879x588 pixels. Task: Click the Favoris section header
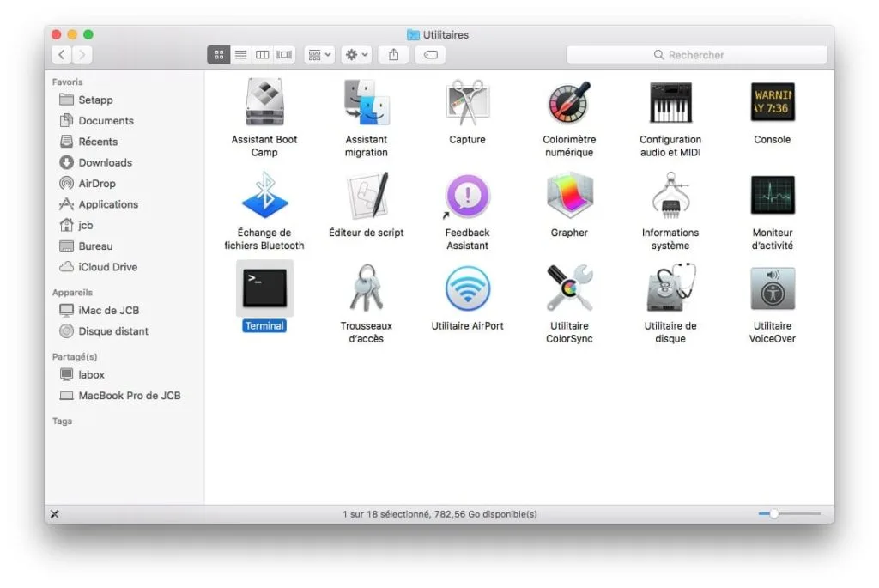coord(67,82)
